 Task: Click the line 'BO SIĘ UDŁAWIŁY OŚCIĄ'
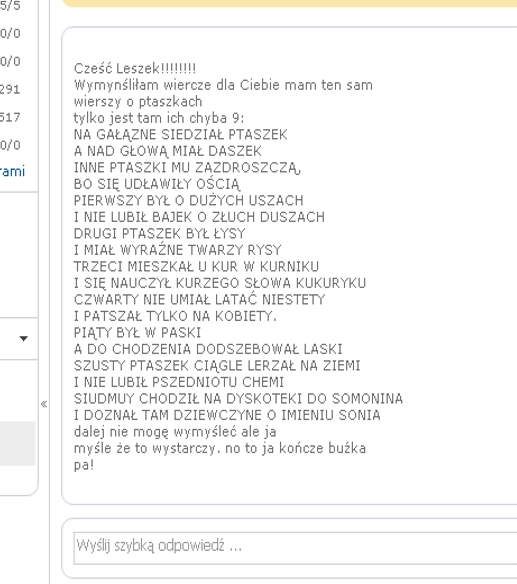tap(157, 184)
